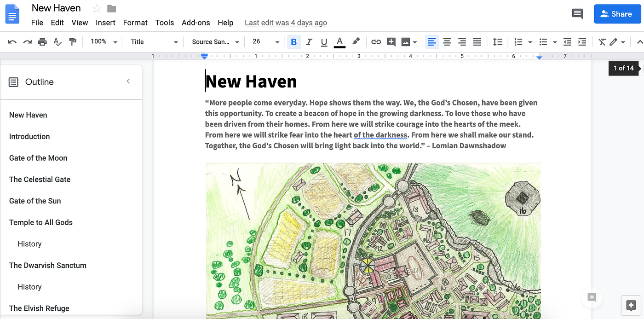Screen dimensions: 644x319
Task: Insert an image with the picture icon
Action: pyautogui.click(x=405, y=42)
